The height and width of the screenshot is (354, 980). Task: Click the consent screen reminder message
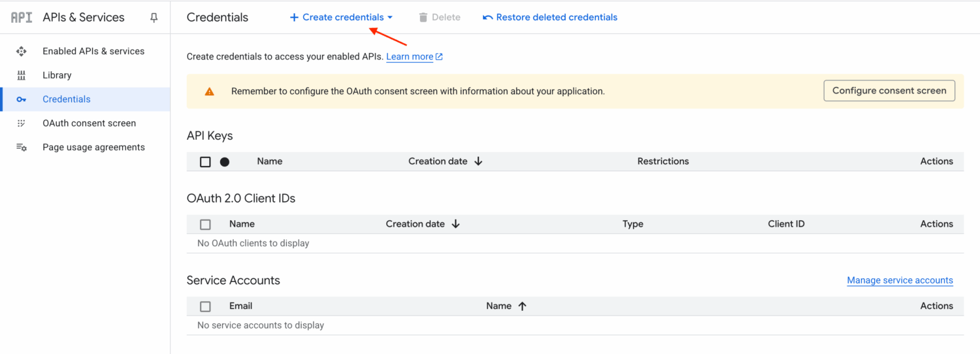418,91
